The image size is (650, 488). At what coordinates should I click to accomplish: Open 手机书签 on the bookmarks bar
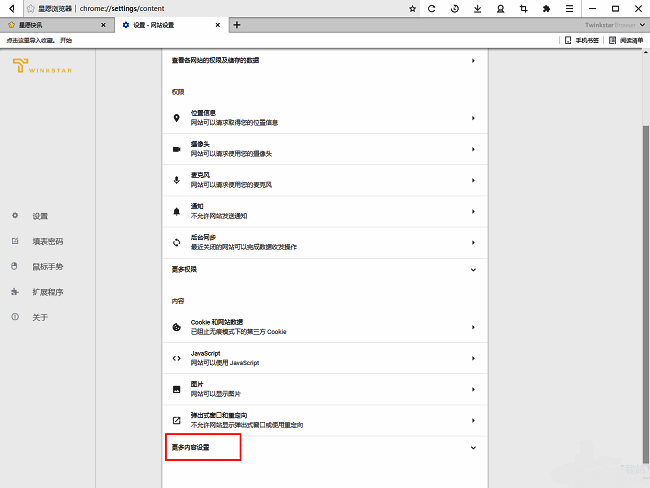(582, 41)
